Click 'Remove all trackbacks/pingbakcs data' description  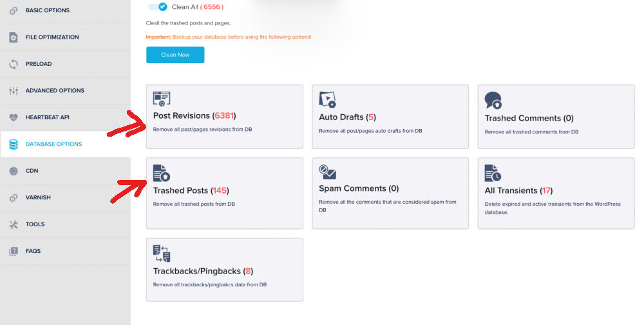[210, 284]
